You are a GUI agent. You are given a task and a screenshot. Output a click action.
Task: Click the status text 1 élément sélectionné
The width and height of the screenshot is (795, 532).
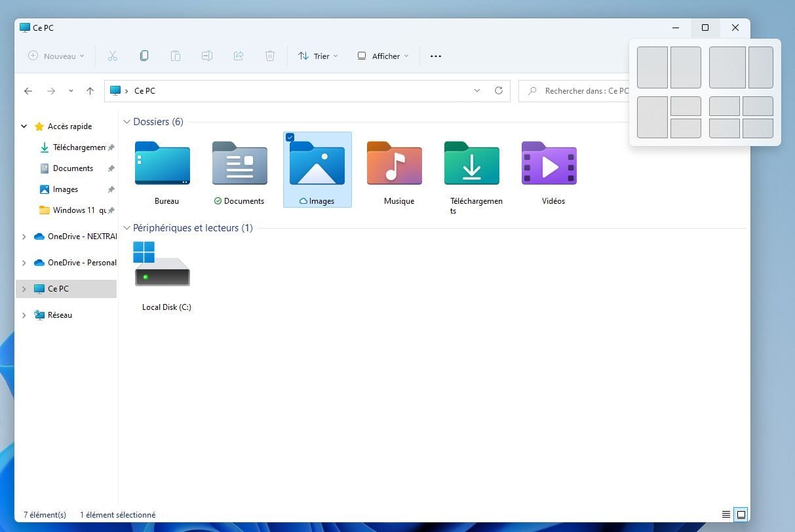coord(117,515)
